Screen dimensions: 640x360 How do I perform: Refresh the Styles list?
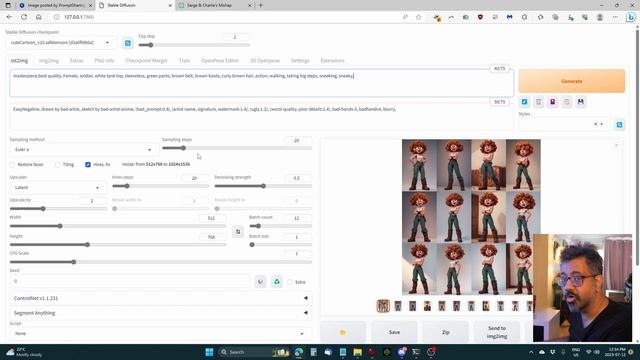(x=619, y=124)
